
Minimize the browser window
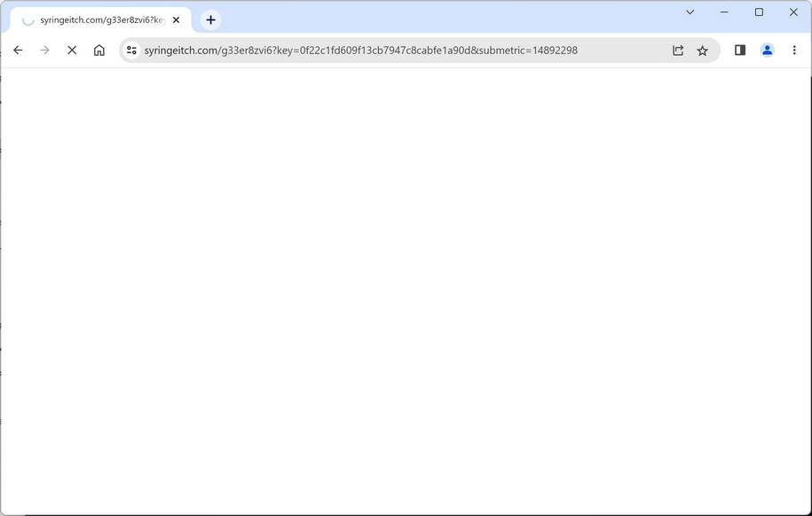723,12
